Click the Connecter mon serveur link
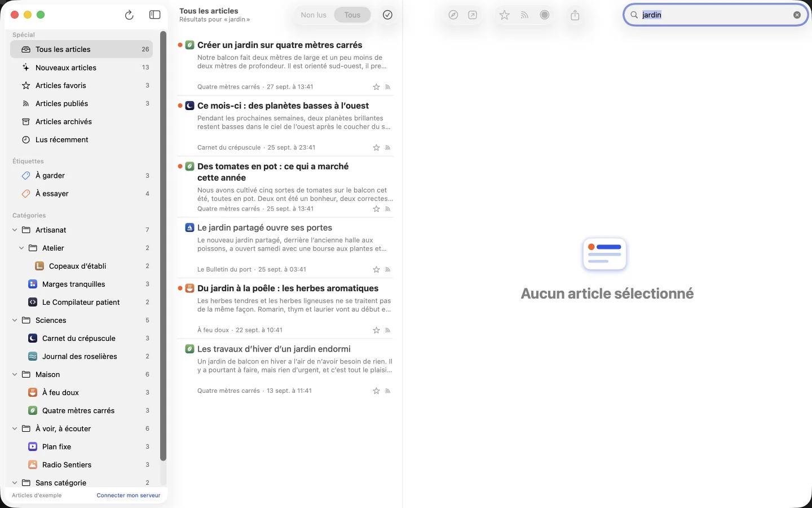Screen dimensions: 812x508 click(x=129, y=496)
